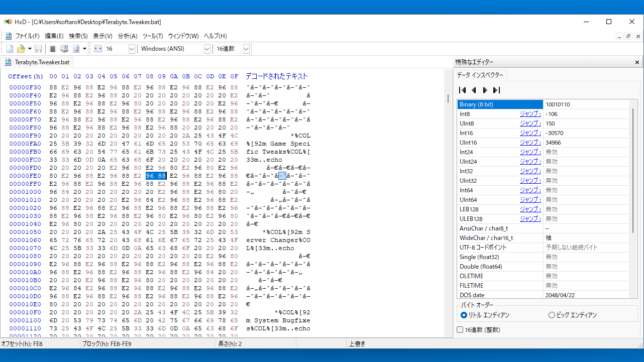Open the 16進数 offset base dropdown
This screenshot has height=362, width=644.
[246, 49]
